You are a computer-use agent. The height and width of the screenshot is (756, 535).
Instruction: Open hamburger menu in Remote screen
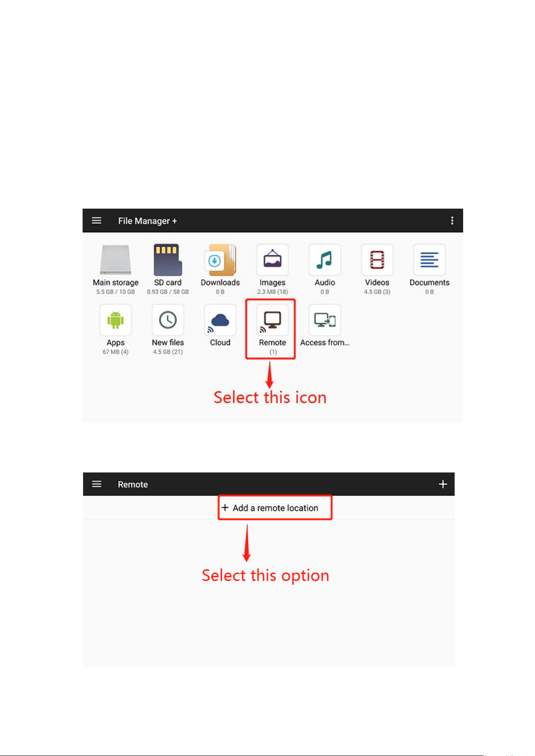coord(96,484)
